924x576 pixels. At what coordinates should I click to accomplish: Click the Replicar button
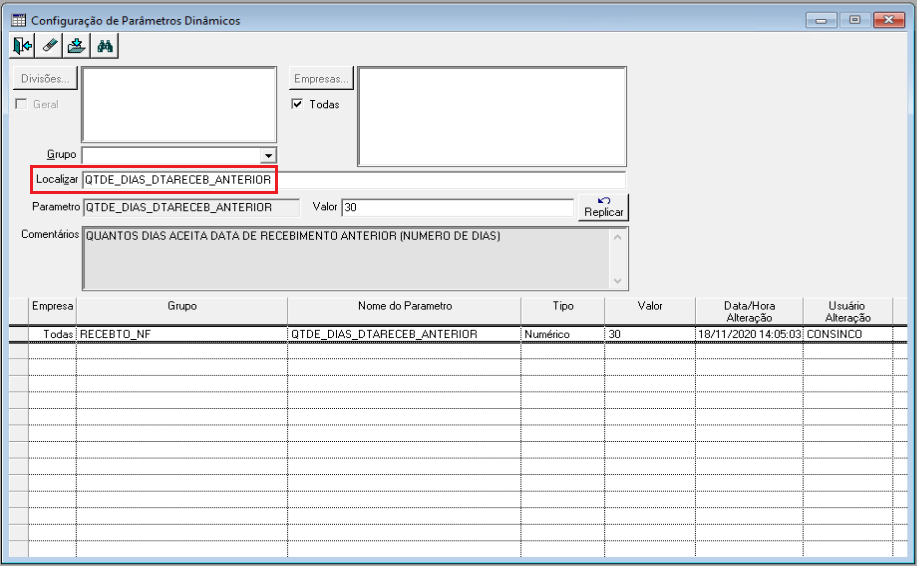click(x=603, y=208)
